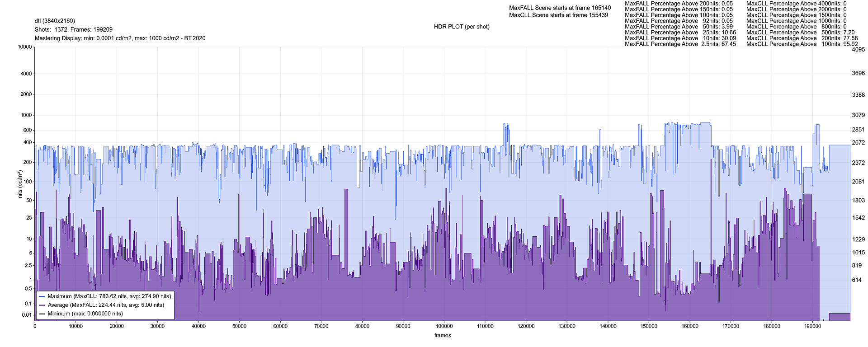Select the Maximum MaxCLL legend entry text
Image resolution: width=868 pixels, height=347 pixels.
pyautogui.click(x=109, y=296)
